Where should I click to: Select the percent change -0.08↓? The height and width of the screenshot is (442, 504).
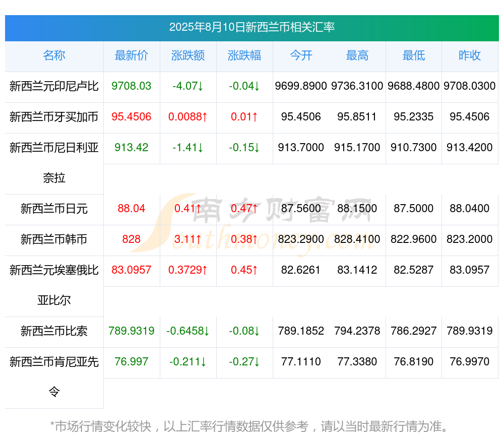pyautogui.click(x=244, y=331)
